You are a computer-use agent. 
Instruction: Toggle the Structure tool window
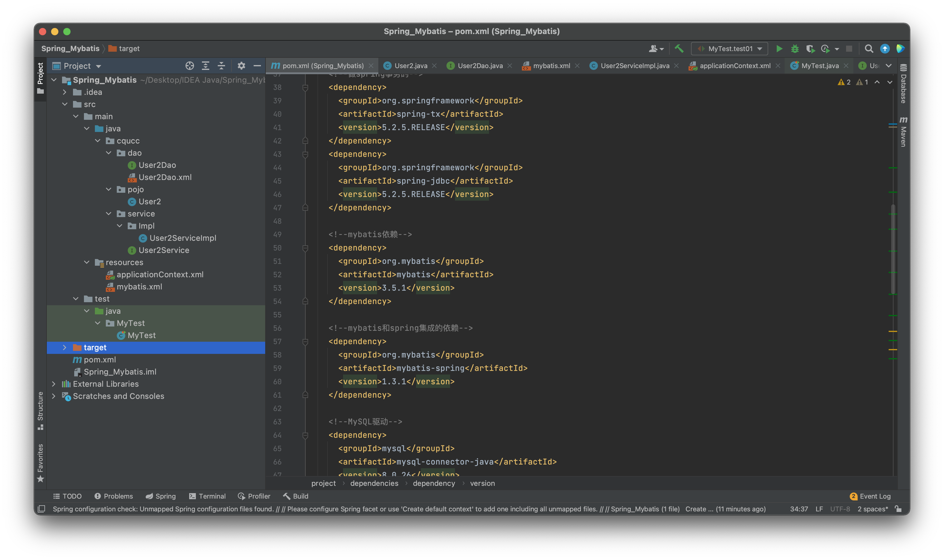(x=40, y=410)
